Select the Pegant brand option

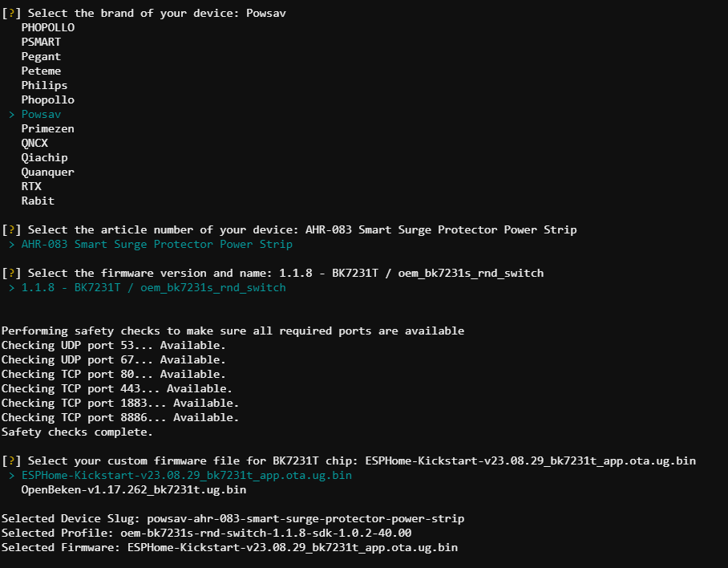pyautogui.click(x=41, y=57)
